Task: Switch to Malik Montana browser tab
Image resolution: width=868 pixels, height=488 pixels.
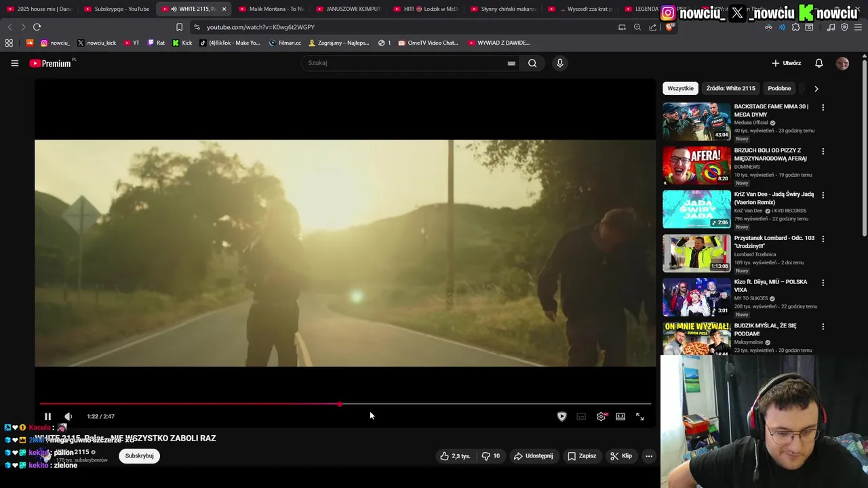Action: tap(271, 9)
